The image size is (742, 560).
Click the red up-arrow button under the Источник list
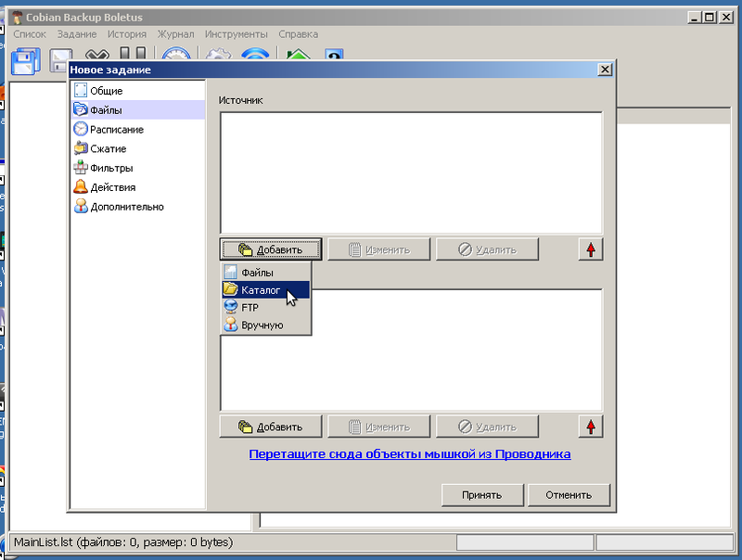click(x=591, y=249)
